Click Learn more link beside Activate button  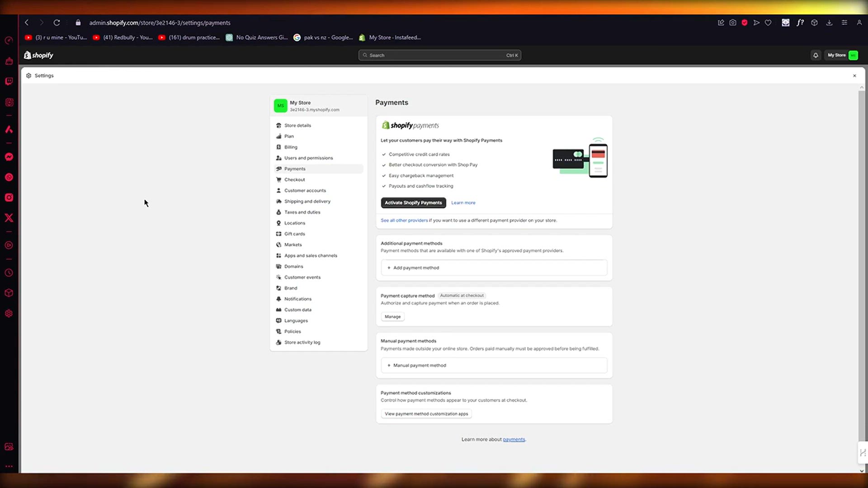click(x=463, y=203)
